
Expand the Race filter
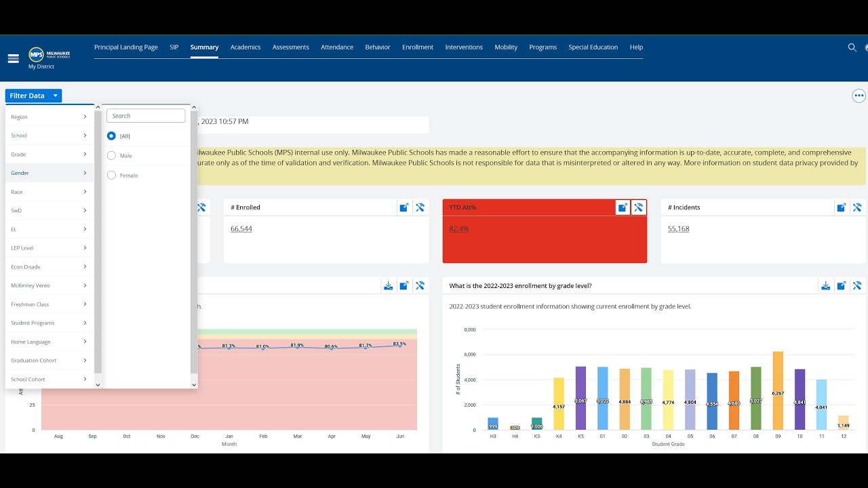[50, 192]
